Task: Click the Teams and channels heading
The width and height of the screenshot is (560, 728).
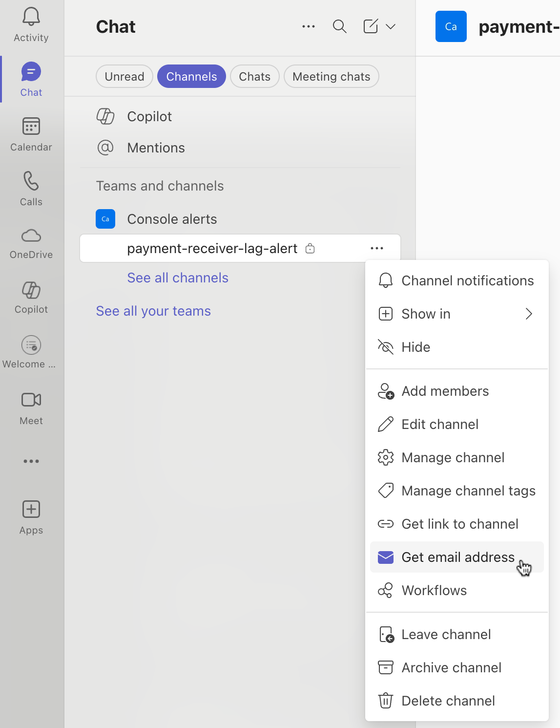Action: click(160, 186)
